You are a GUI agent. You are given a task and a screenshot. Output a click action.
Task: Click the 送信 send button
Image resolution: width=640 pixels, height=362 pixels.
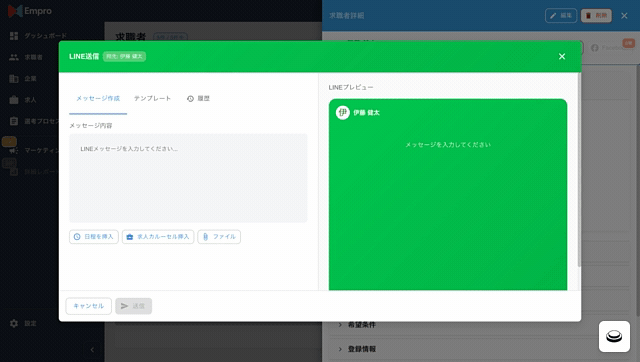point(133,306)
